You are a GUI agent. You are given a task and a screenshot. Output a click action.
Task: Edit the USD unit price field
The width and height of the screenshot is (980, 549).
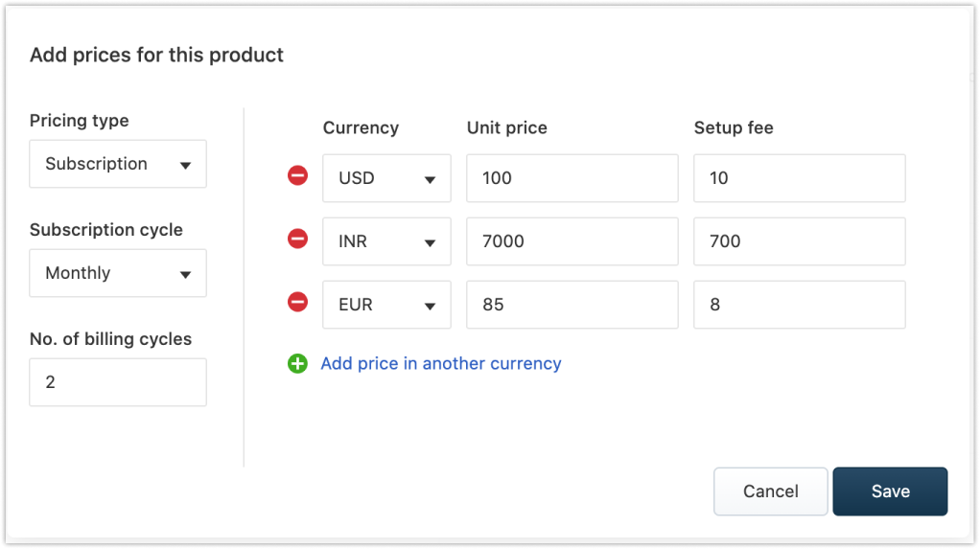point(572,178)
